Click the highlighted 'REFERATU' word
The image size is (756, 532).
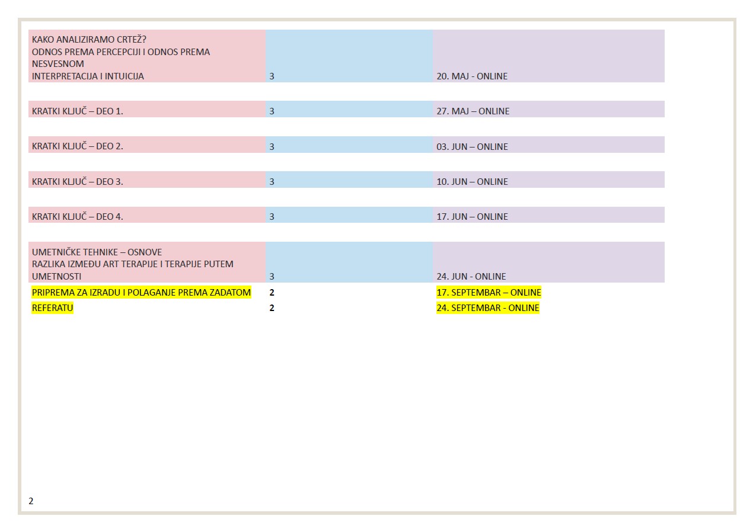[x=52, y=308]
